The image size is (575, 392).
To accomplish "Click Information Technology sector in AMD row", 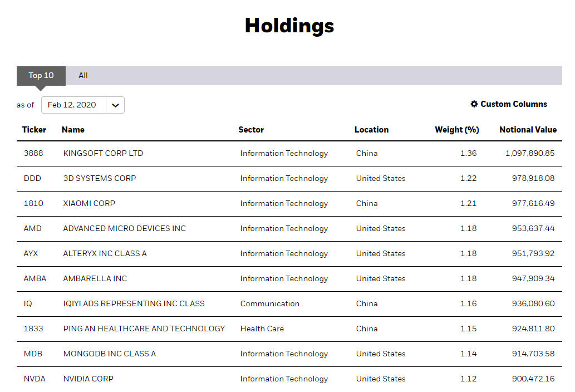I will 284,228.
